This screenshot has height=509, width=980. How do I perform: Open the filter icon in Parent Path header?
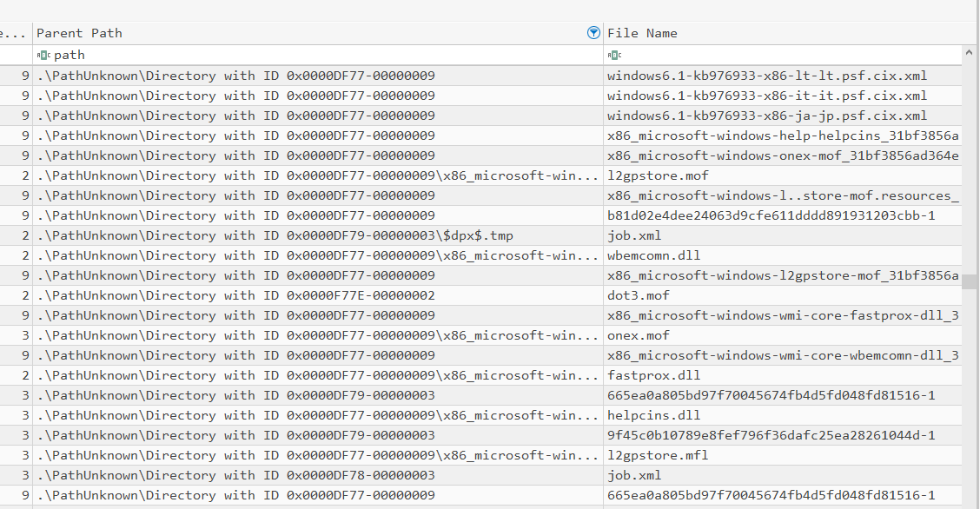[x=593, y=33]
